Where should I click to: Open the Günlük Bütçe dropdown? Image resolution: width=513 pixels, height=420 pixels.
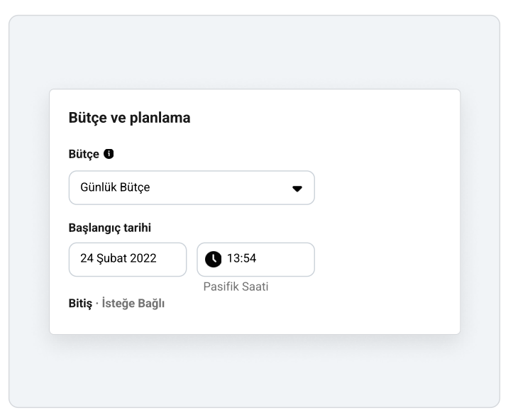[192, 188]
